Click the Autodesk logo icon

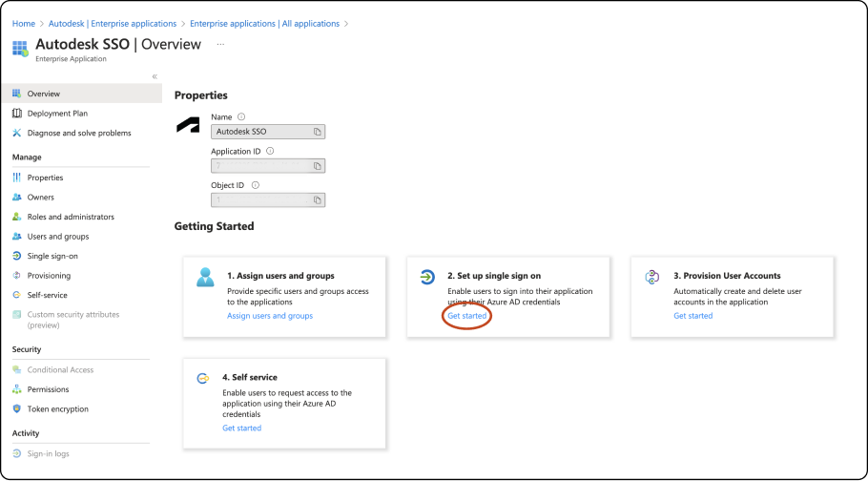[188, 125]
